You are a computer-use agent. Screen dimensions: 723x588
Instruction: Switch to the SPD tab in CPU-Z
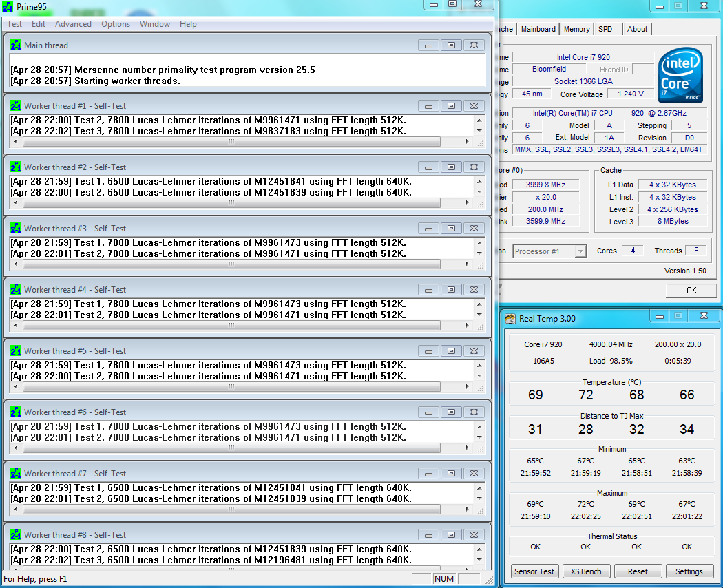tap(605, 29)
